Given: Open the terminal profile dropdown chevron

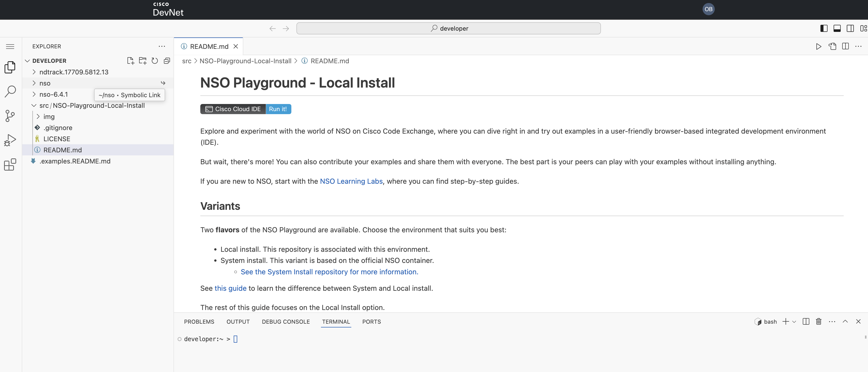Looking at the screenshot, I should [x=794, y=321].
